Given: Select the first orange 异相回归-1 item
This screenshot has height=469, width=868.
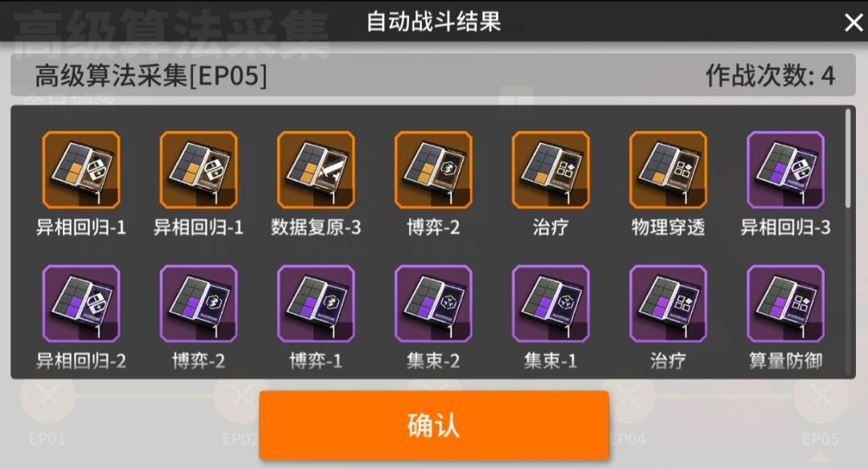Looking at the screenshot, I should pyautogui.click(x=81, y=169).
